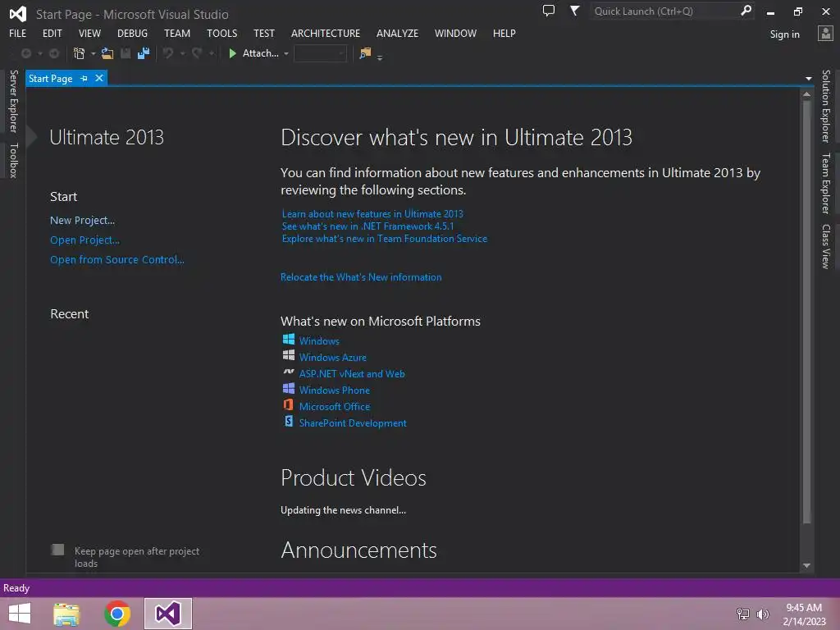Open the ANALYZE menu
Image resolution: width=840 pixels, height=630 pixels.
click(x=398, y=33)
